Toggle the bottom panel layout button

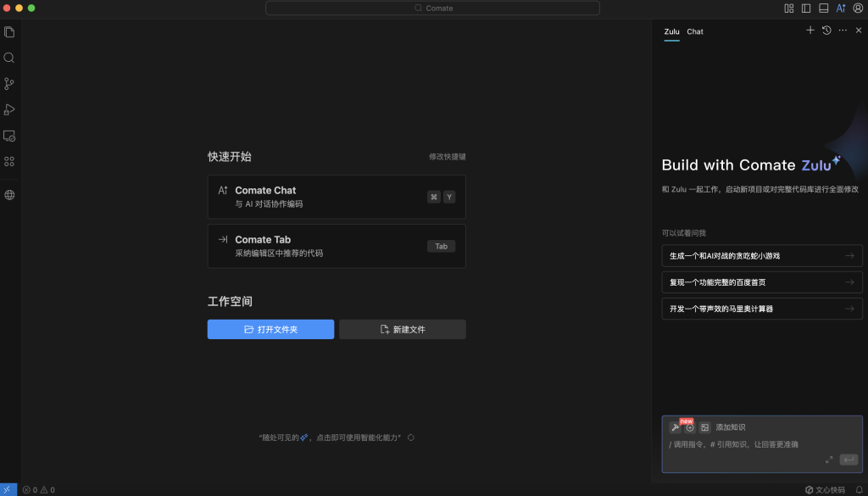pos(823,8)
